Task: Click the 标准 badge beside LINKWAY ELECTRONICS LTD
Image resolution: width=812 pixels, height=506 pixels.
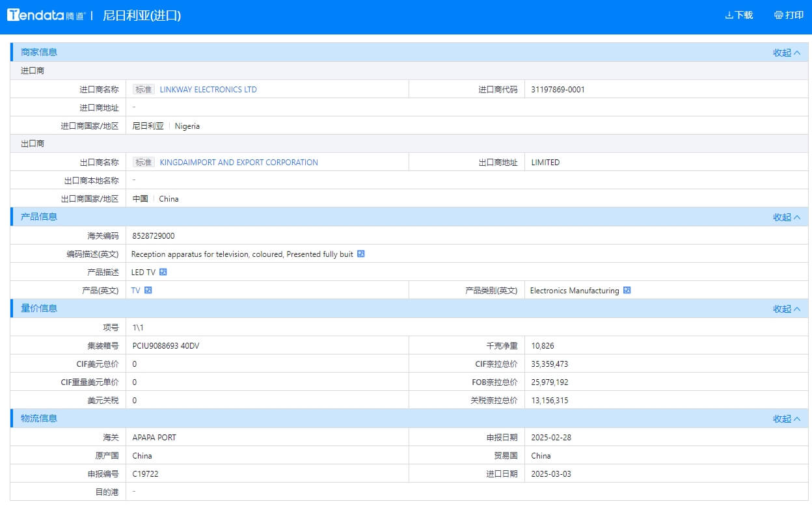Action: 144,90
